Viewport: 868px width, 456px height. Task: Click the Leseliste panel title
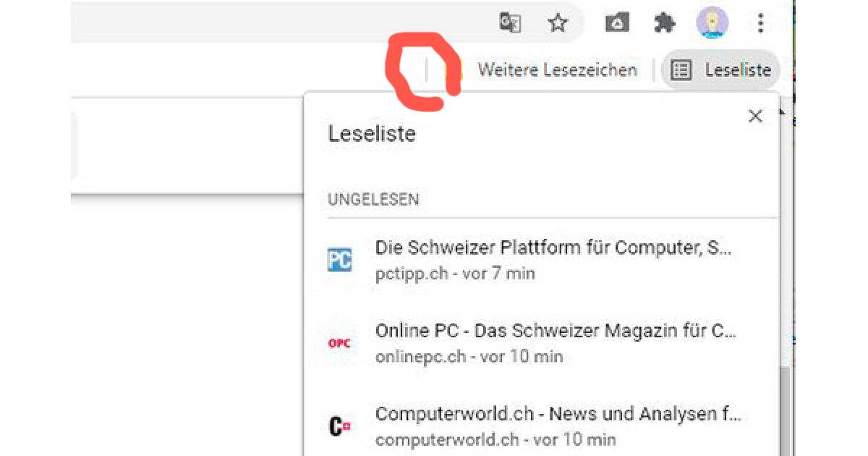point(372,133)
